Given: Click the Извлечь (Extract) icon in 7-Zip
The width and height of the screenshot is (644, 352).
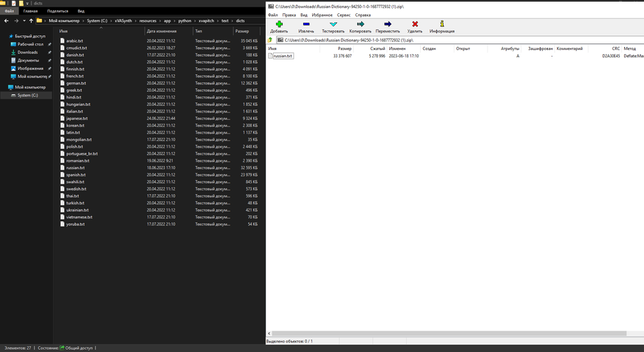Looking at the screenshot, I should [x=306, y=24].
